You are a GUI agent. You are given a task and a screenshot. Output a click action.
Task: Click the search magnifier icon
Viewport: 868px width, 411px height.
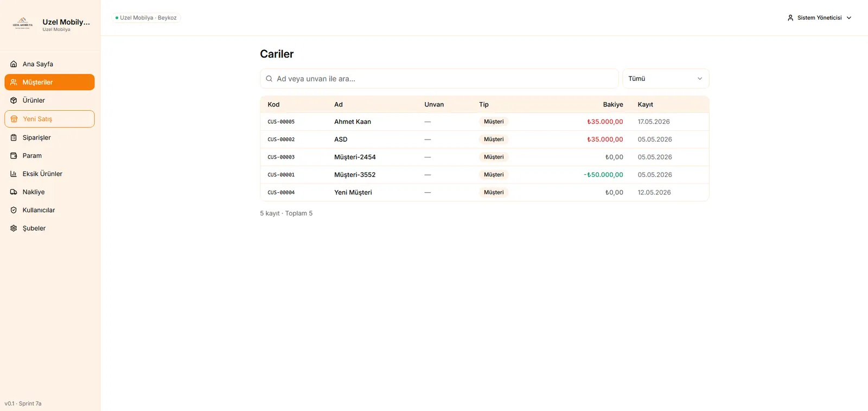coord(269,79)
